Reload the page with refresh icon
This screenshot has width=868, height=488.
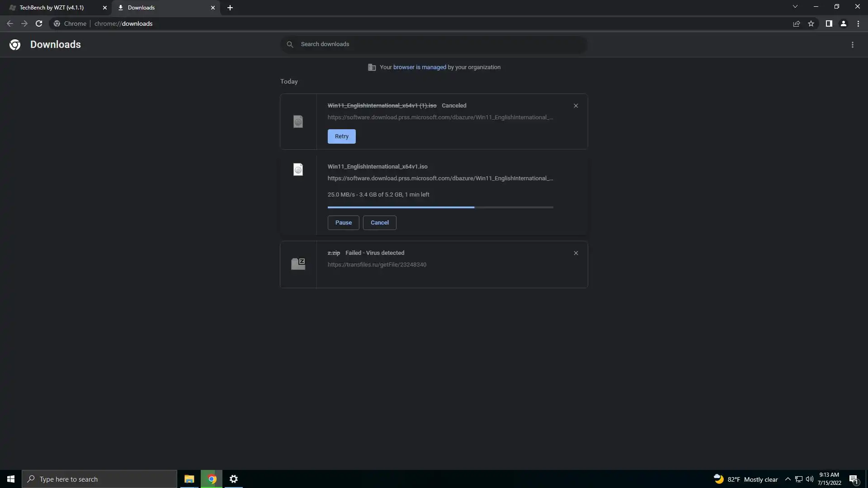pos(39,24)
